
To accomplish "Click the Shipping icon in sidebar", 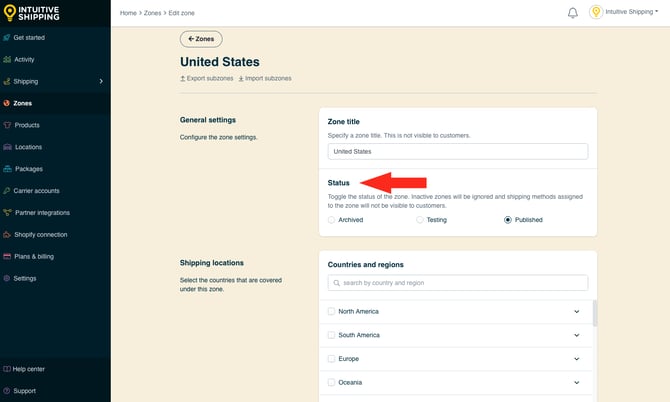I will [6, 81].
